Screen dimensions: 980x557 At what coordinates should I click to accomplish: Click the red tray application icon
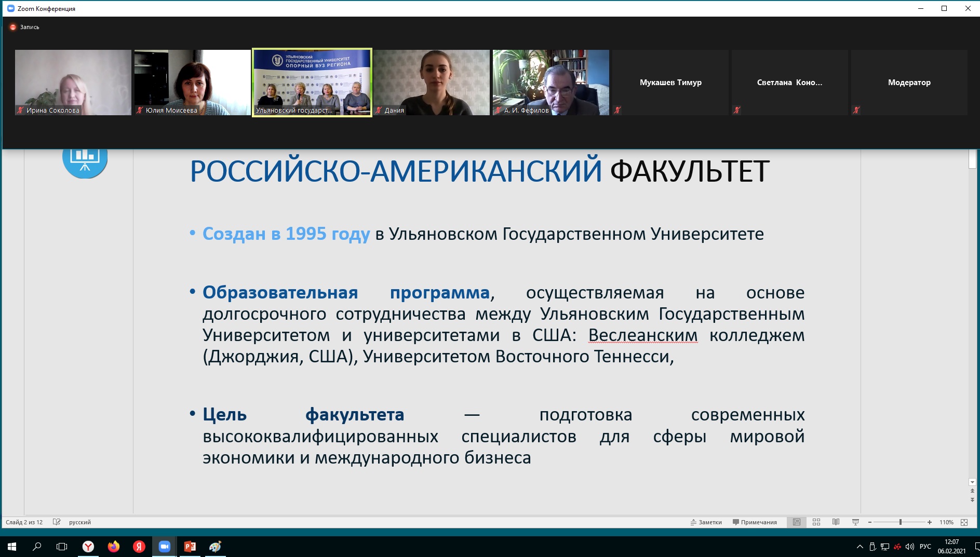click(x=897, y=547)
